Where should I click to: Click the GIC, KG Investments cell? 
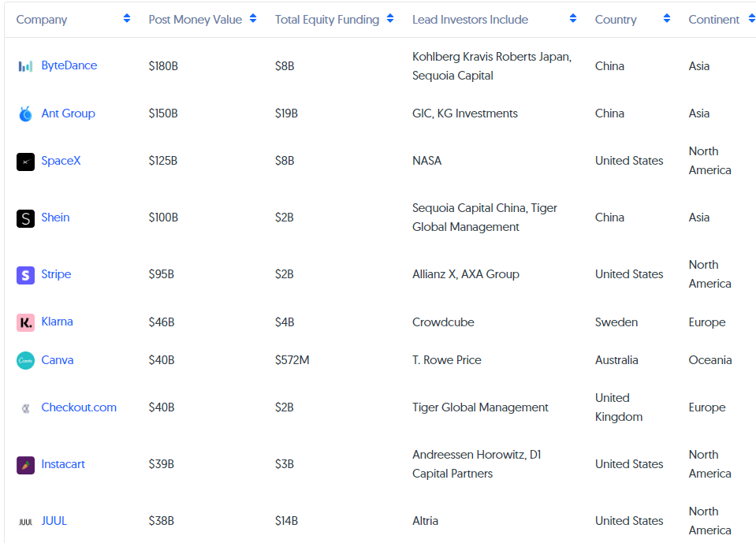point(465,113)
